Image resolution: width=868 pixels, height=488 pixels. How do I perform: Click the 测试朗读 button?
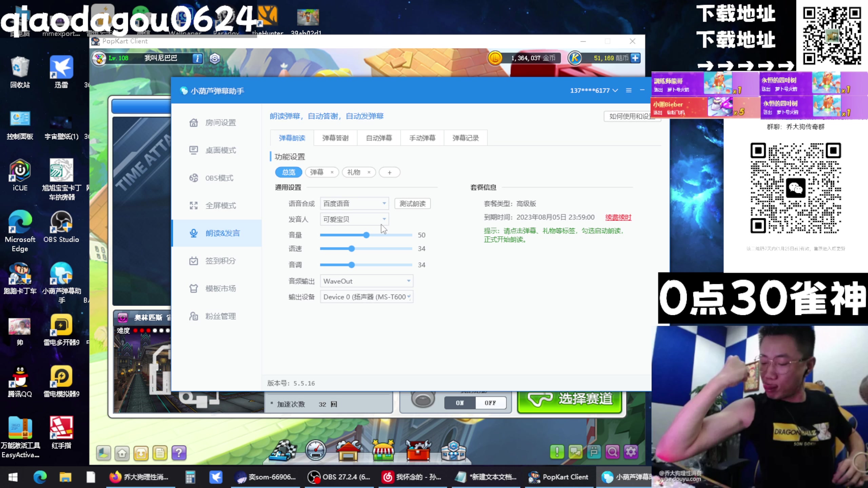(x=412, y=203)
